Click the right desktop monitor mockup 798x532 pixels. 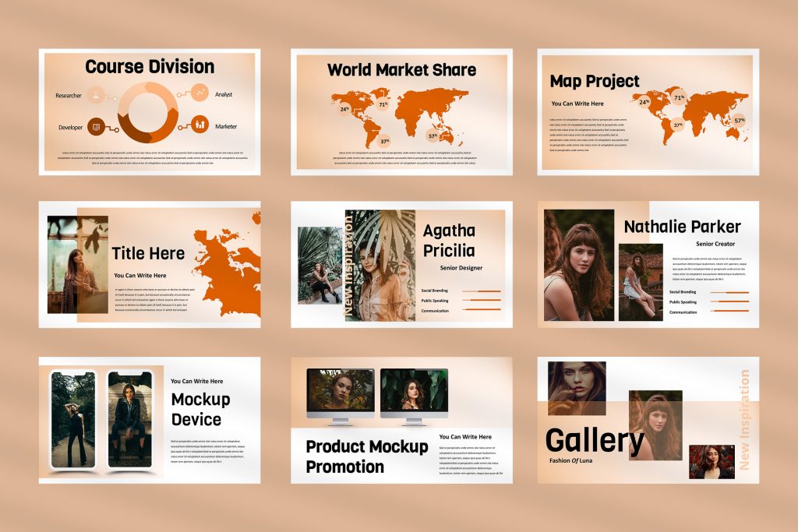413,394
